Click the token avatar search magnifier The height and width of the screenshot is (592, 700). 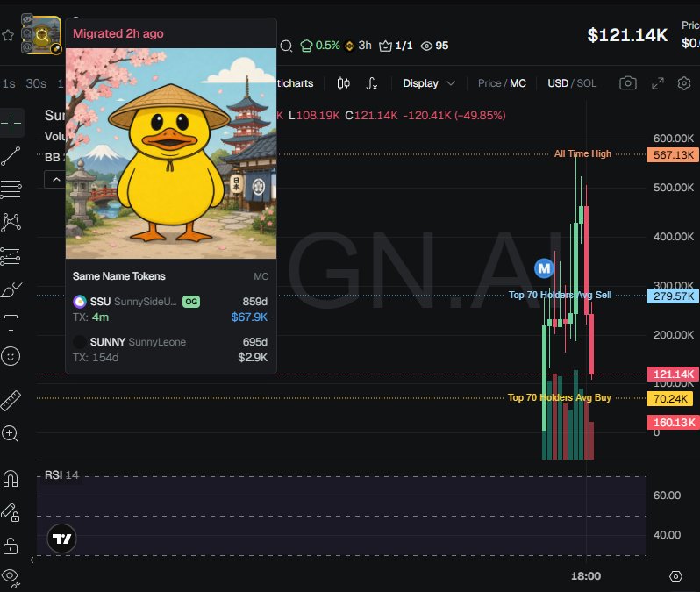tap(42, 35)
